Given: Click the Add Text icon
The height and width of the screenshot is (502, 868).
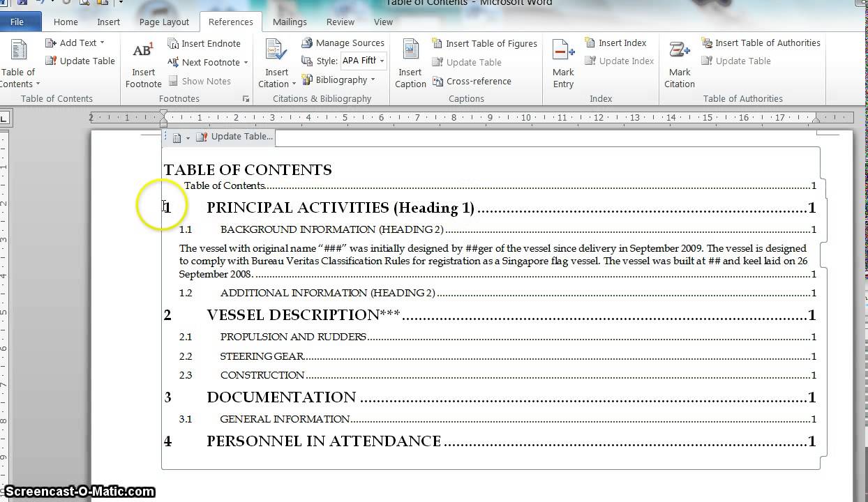Looking at the screenshot, I should [51, 43].
